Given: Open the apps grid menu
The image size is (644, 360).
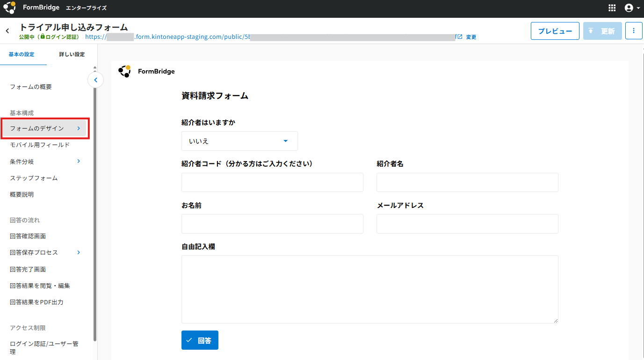Looking at the screenshot, I should pos(612,8).
